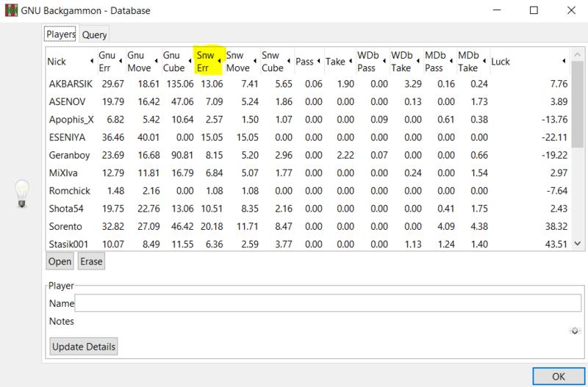Click Luck value 38.32 in Sorento row

[556, 226]
